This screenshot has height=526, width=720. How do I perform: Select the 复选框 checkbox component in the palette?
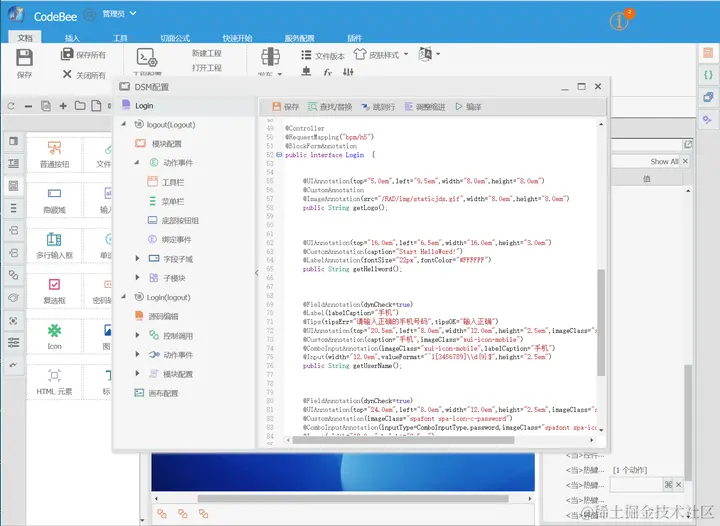[54, 291]
